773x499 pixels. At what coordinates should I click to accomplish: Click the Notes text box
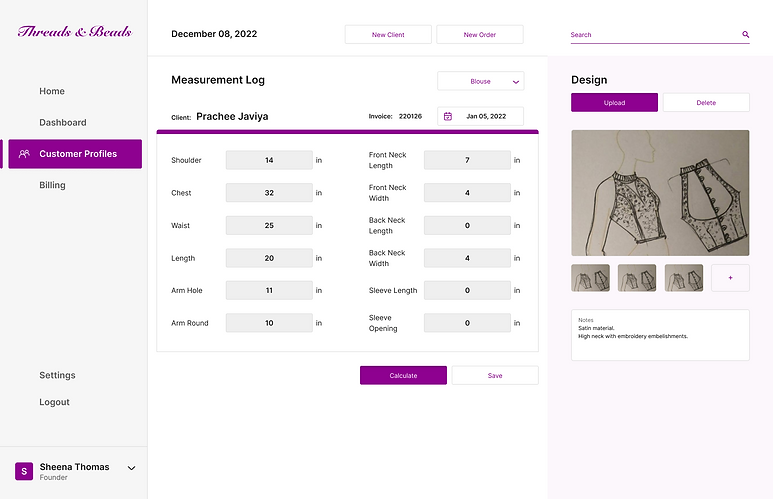click(x=660, y=335)
